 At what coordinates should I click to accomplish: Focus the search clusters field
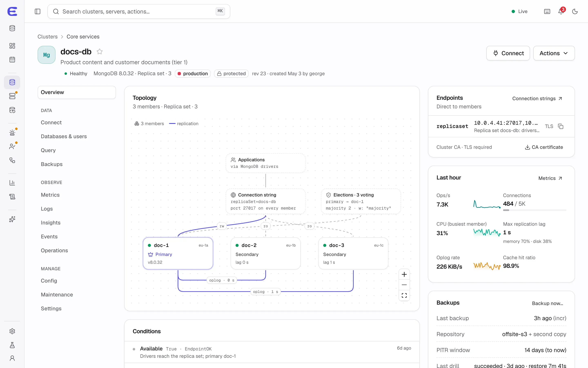click(x=139, y=11)
